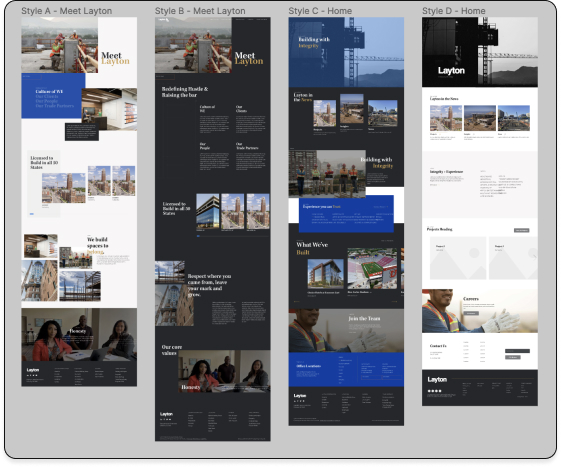Click the Layton footer logo in Style B
Image resolution: width=561 pixels, height=467 pixels.
tap(166, 414)
